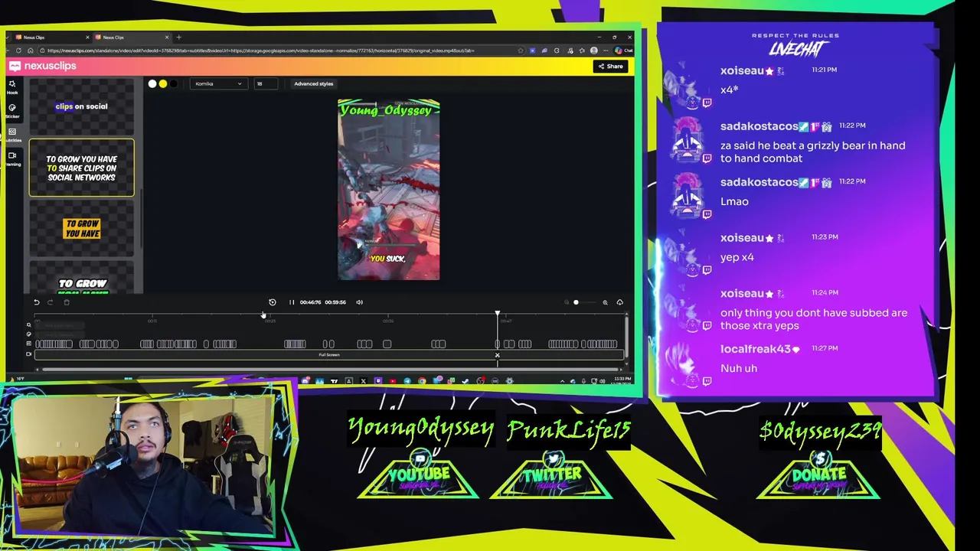Bookmark this page with the star icon
This screenshot has height=551, width=980.
click(x=521, y=51)
